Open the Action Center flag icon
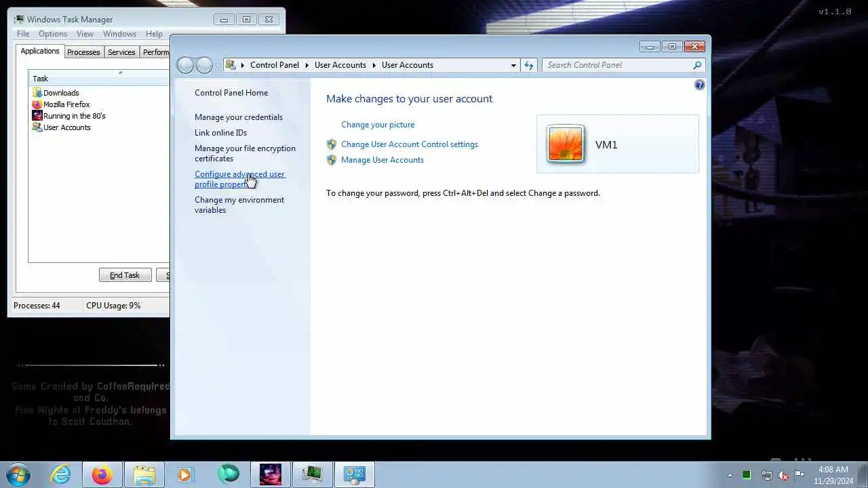This screenshot has width=868, height=488. 800,475
